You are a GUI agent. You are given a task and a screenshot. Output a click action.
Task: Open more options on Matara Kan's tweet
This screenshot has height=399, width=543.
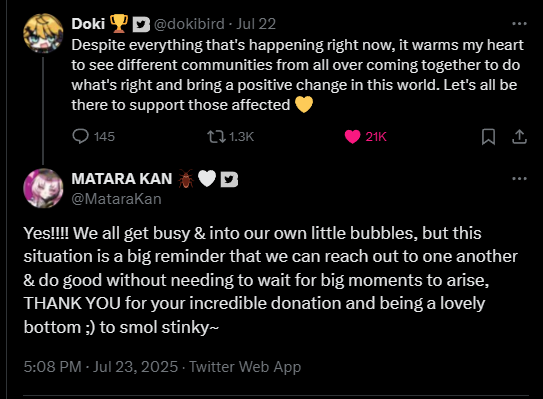(519, 178)
